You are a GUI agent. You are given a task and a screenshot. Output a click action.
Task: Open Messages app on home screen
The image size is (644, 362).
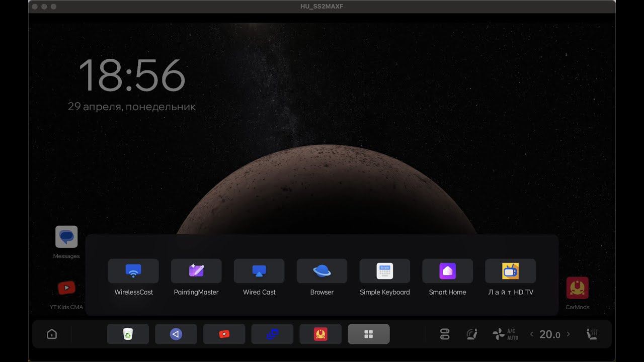66,237
